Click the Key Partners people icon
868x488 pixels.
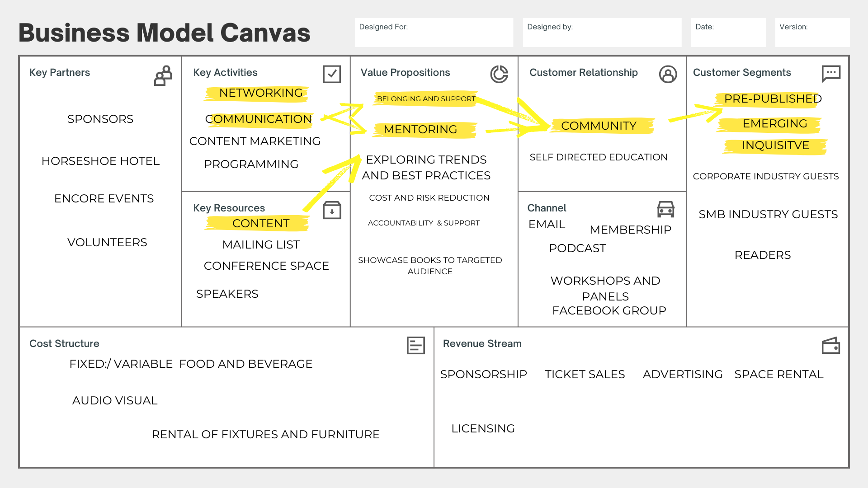[x=163, y=75]
